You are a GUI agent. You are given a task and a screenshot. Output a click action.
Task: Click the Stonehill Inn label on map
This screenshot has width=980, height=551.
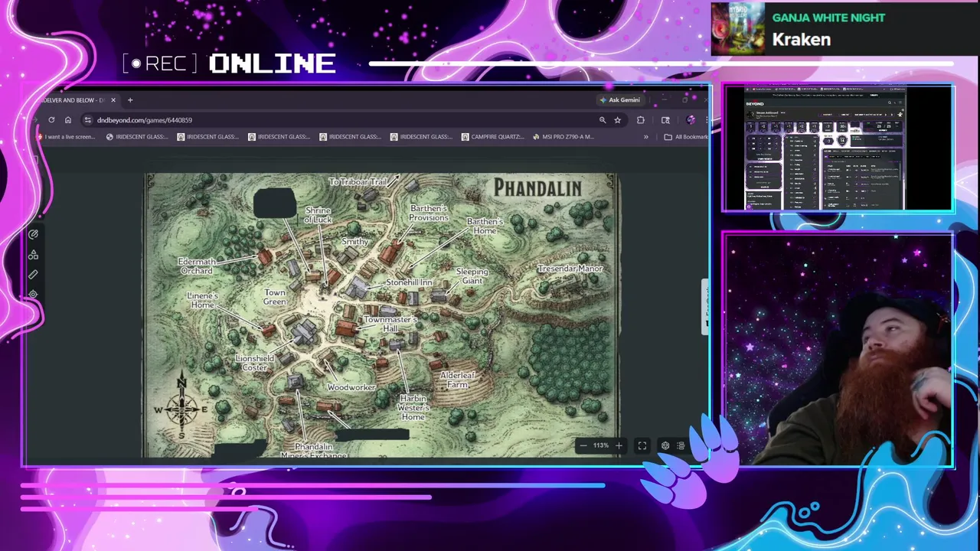pyautogui.click(x=409, y=282)
